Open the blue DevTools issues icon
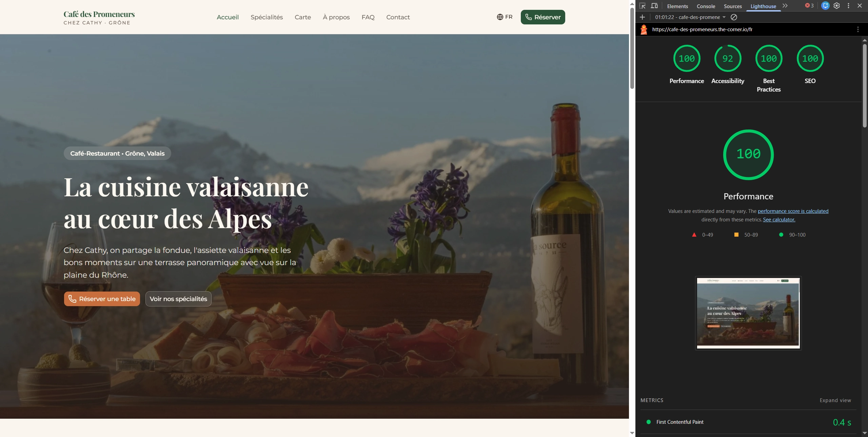Image resolution: width=868 pixels, height=437 pixels. click(825, 6)
